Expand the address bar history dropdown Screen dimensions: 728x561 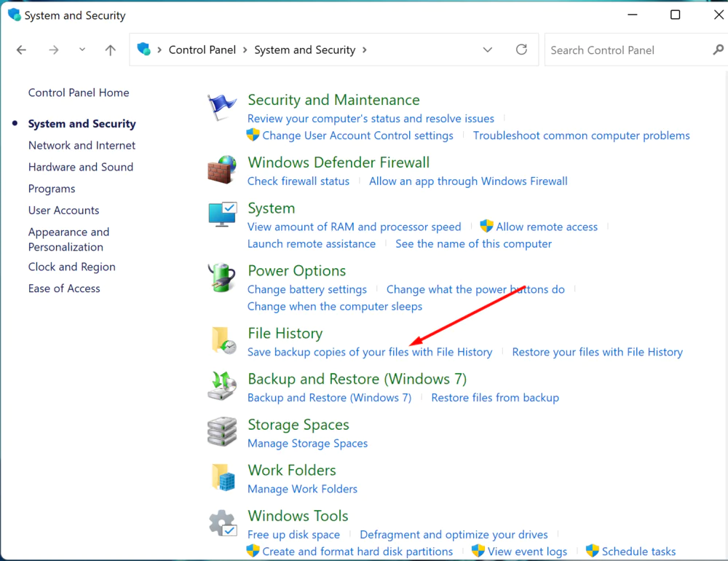(488, 50)
